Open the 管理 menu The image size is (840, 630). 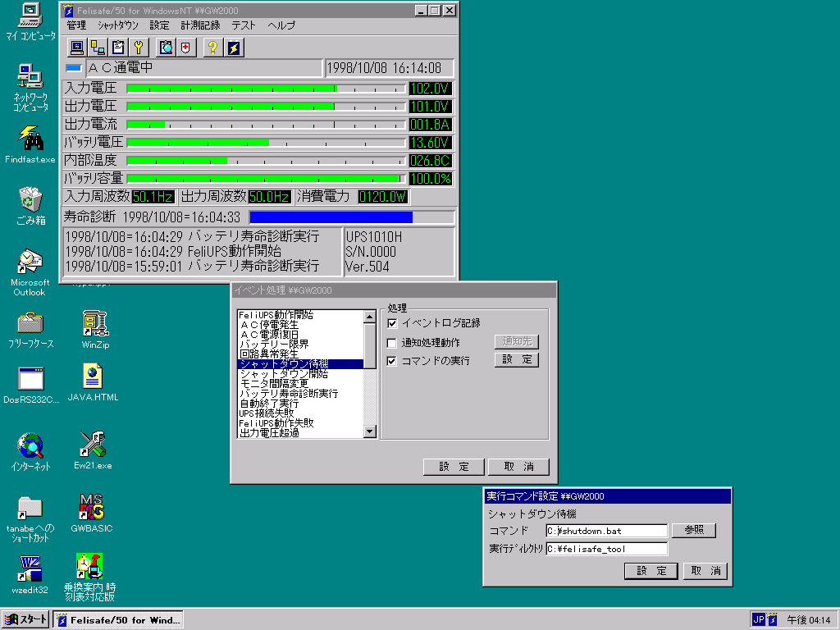click(76, 25)
